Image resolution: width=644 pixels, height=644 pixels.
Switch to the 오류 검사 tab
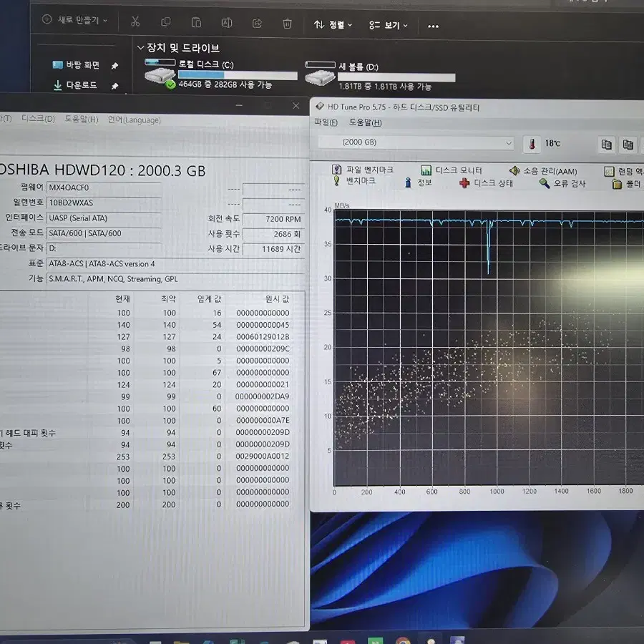[x=562, y=184]
